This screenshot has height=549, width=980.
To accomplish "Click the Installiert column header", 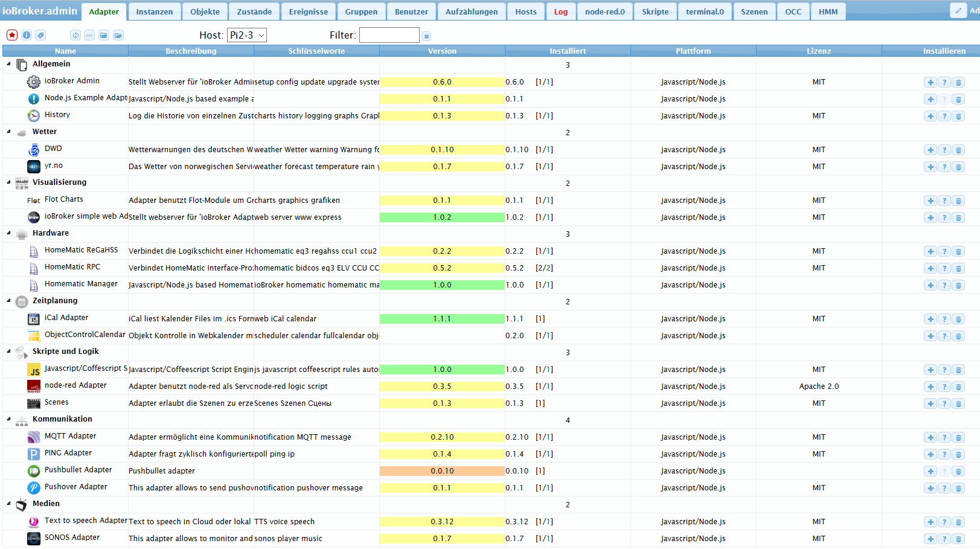I will tap(568, 51).
